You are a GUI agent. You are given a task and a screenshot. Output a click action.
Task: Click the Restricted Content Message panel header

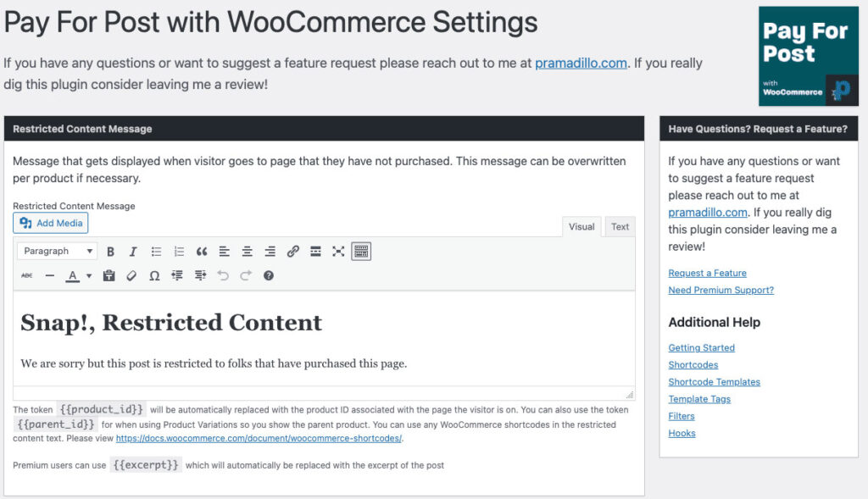(325, 128)
